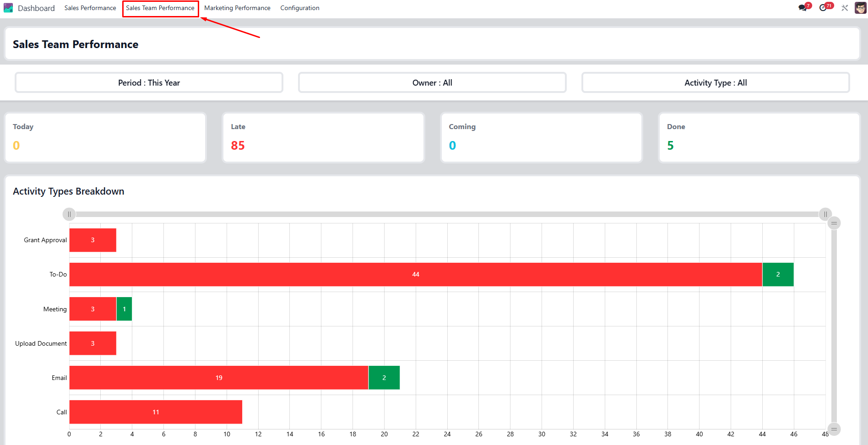Click the red To-Do bar labeled 44
Image resolution: width=868 pixels, height=445 pixels.
tap(415, 274)
